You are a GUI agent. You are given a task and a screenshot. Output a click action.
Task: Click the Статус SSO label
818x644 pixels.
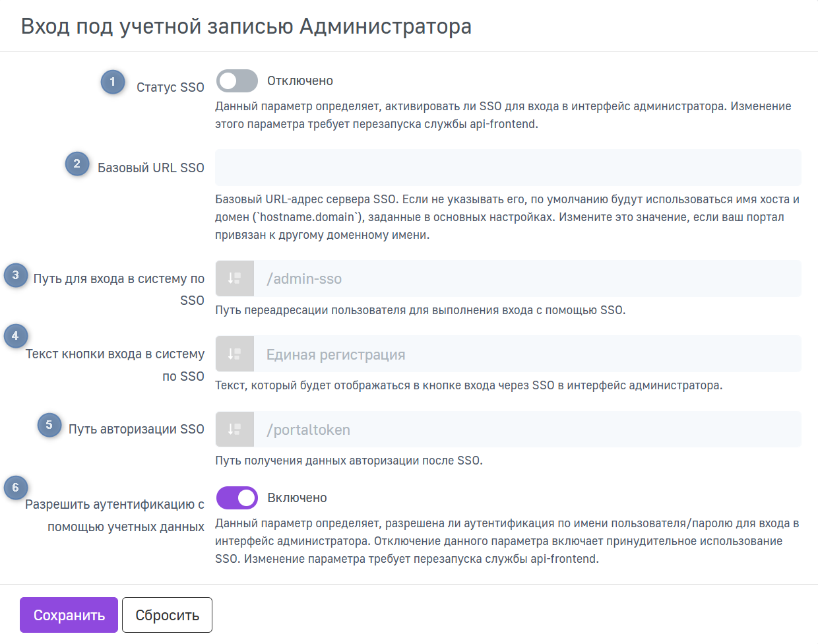170,87
